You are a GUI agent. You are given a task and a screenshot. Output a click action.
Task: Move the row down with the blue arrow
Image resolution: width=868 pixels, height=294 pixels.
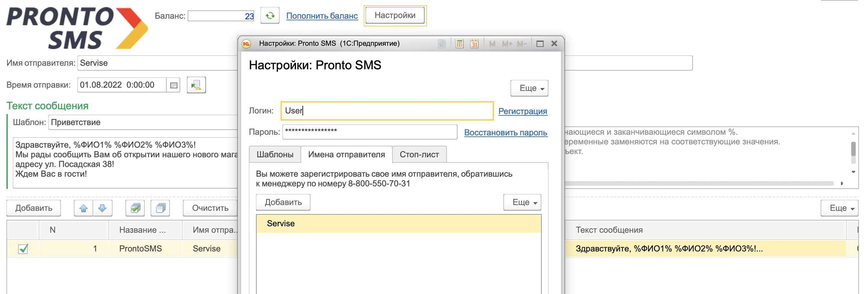(103, 208)
